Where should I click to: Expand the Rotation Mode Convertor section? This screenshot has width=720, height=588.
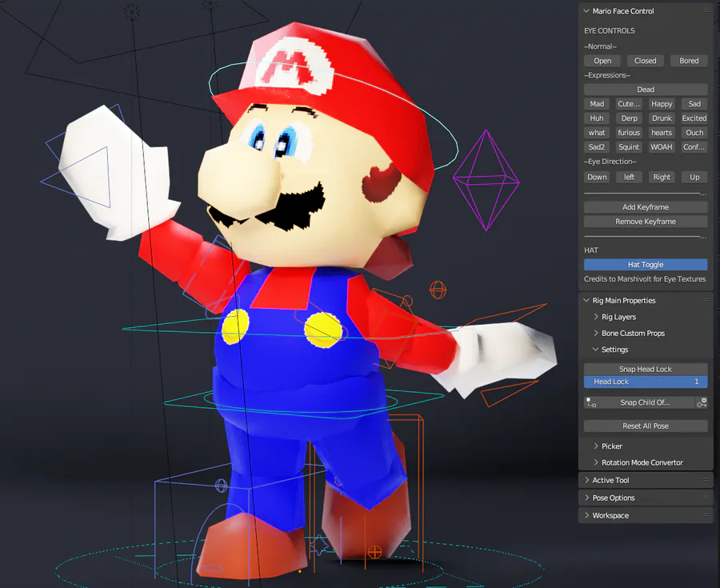595,462
